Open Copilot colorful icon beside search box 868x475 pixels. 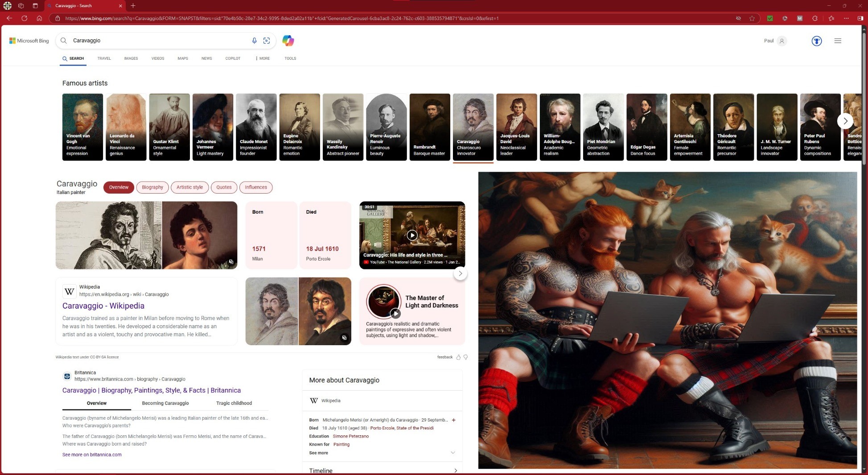pyautogui.click(x=288, y=41)
